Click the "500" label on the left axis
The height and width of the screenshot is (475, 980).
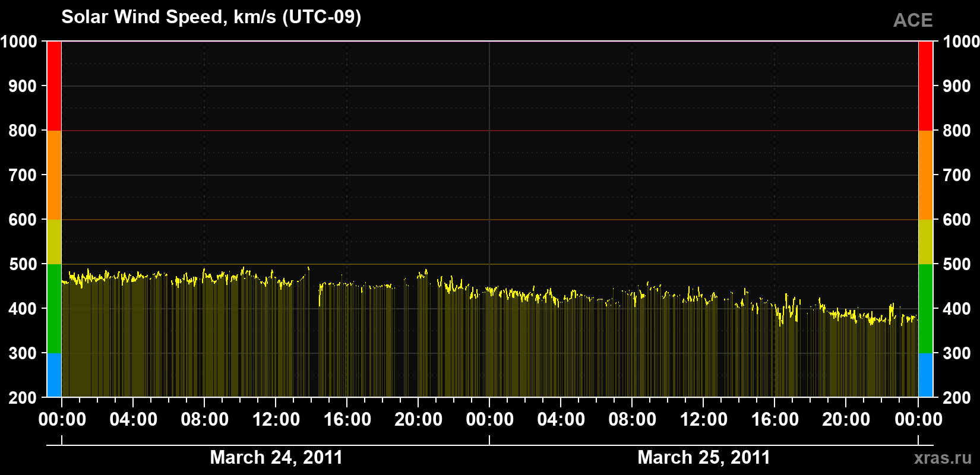click(x=23, y=264)
